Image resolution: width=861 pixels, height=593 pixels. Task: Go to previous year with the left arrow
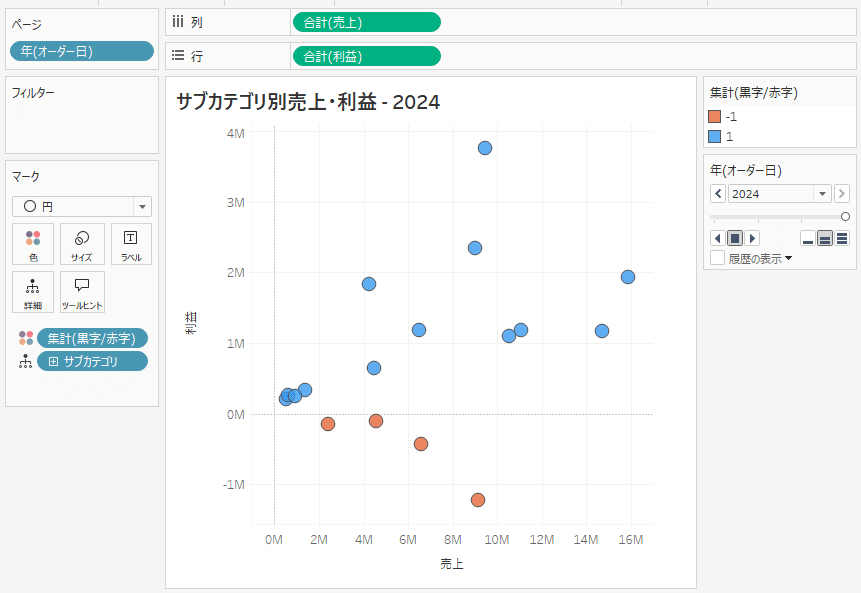click(718, 194)
